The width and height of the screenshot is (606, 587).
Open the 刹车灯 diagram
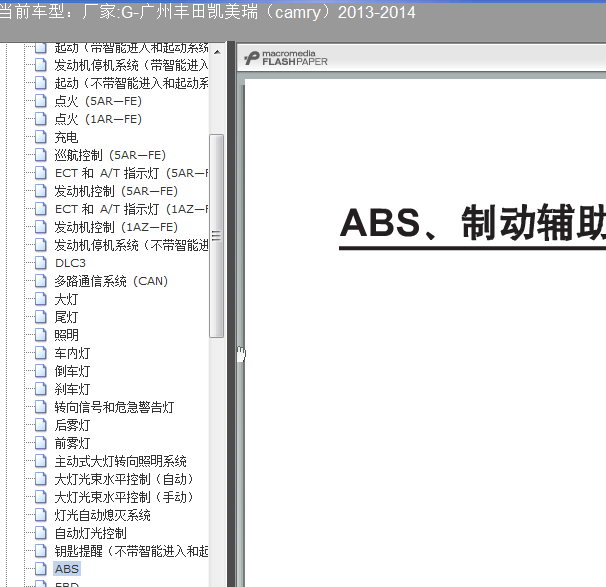72,389
